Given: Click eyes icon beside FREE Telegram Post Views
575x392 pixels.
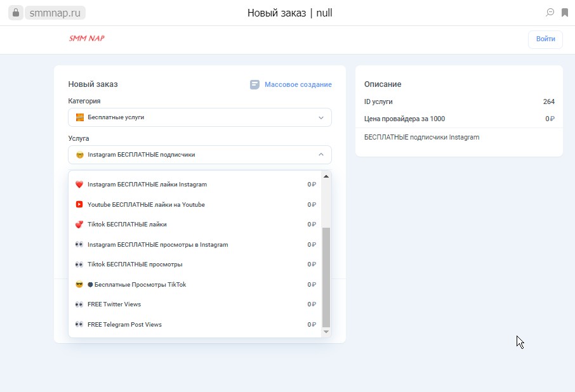Looking at the screenshot, I should [x=79, y=324].
